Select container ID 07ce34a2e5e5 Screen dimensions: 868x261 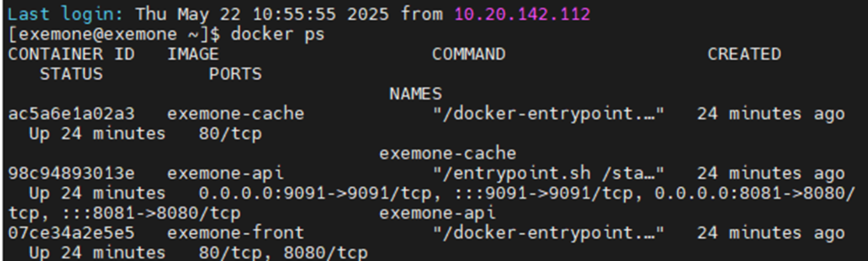click(x=71, y=233)
